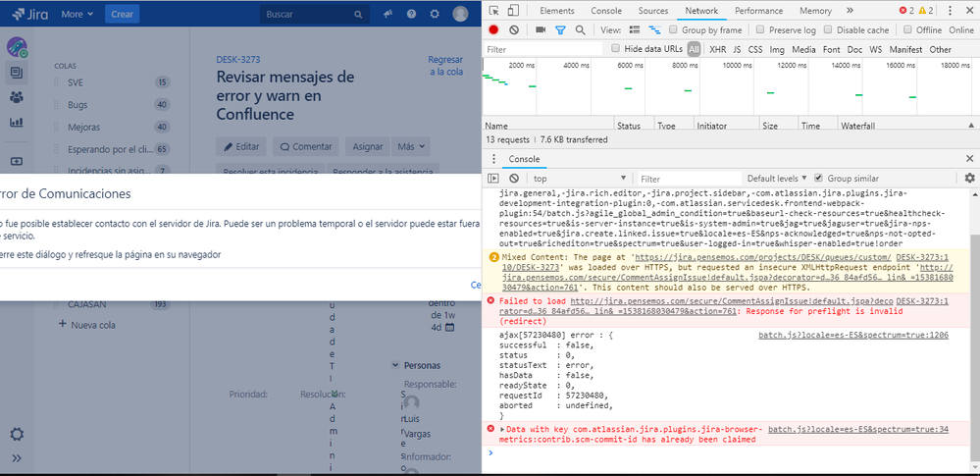Click the console Filter input field
The width and height of the screenshot is (980, 476).
click(690, 179)
